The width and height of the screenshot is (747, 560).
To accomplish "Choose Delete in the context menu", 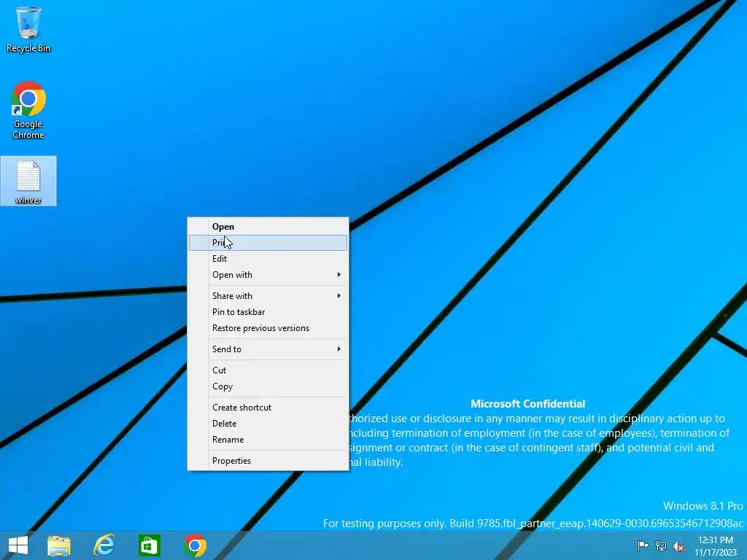I will coord(268,424).
